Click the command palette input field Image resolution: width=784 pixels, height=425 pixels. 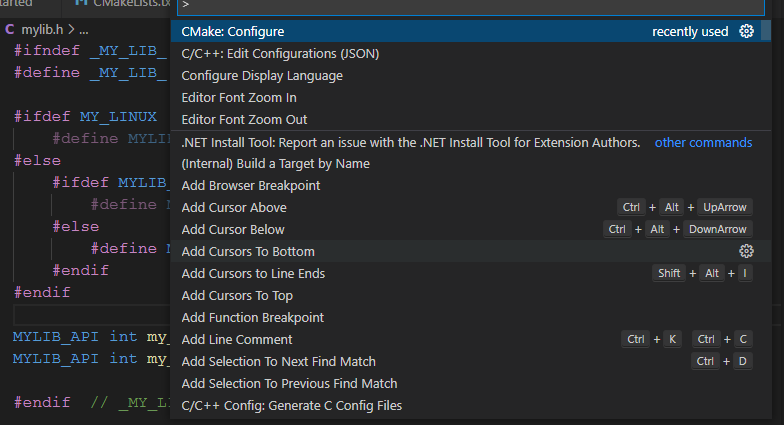tap(470, 6)
